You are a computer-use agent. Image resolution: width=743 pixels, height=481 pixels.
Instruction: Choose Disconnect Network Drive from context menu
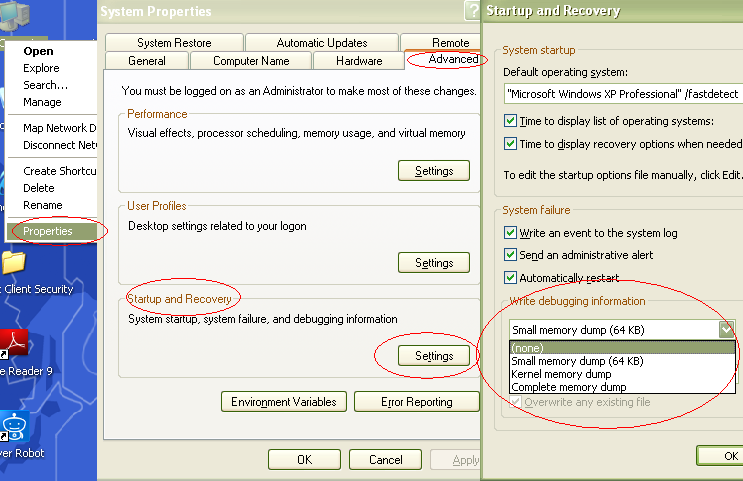point(52,145)
